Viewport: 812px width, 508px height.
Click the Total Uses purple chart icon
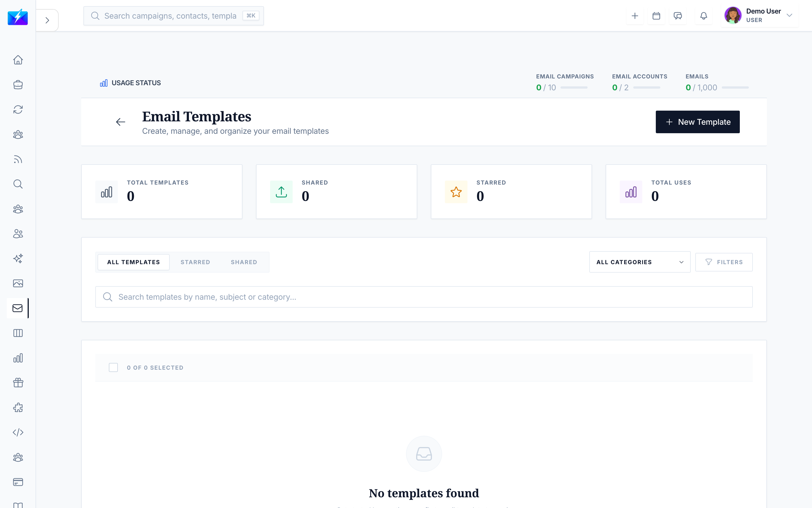click(631, 192)
